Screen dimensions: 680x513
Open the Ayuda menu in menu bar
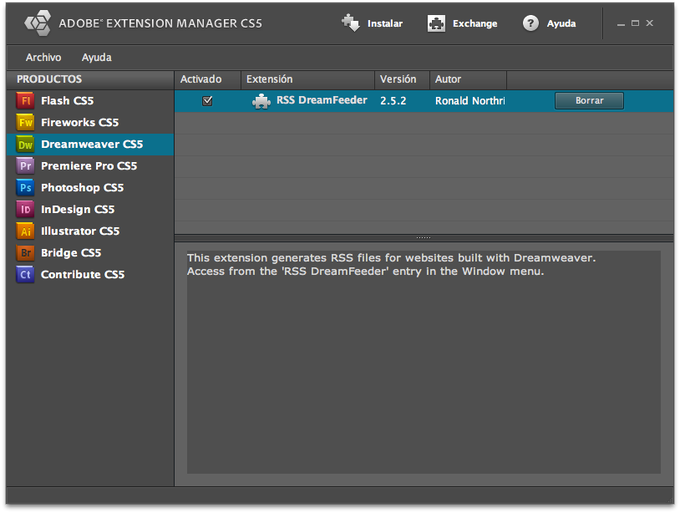click(97, 57)
